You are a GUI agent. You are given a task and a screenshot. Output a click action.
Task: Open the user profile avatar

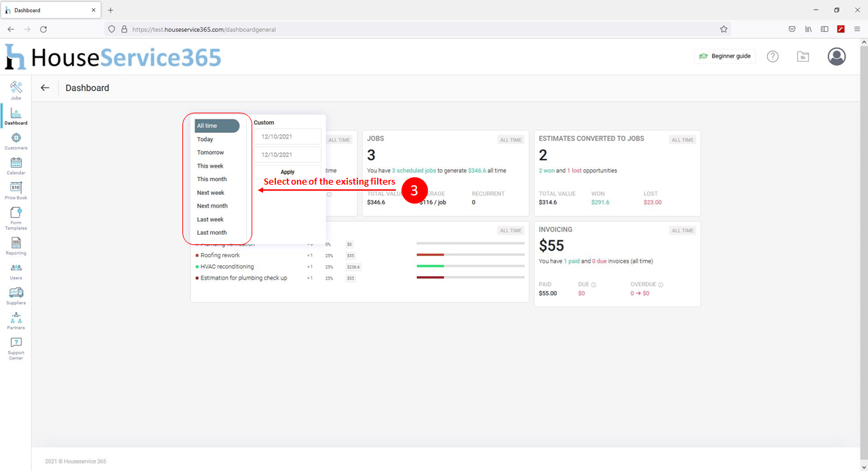coord(837,56)
